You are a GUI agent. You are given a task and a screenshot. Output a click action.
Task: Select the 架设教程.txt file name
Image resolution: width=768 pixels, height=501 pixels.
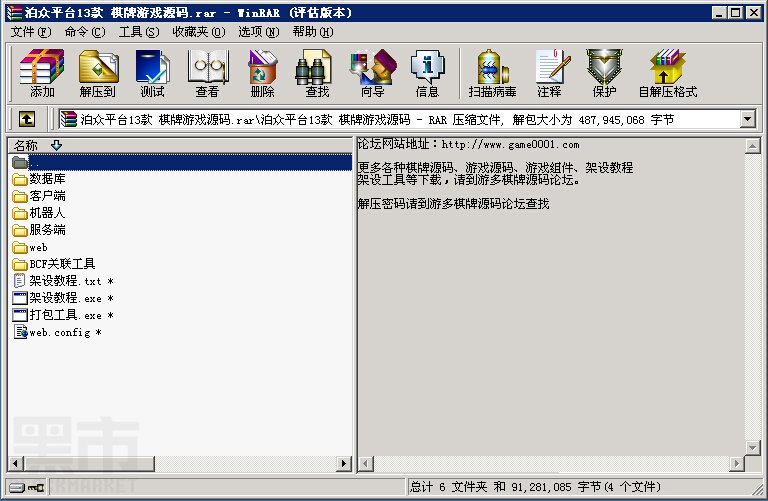(65, 281)
